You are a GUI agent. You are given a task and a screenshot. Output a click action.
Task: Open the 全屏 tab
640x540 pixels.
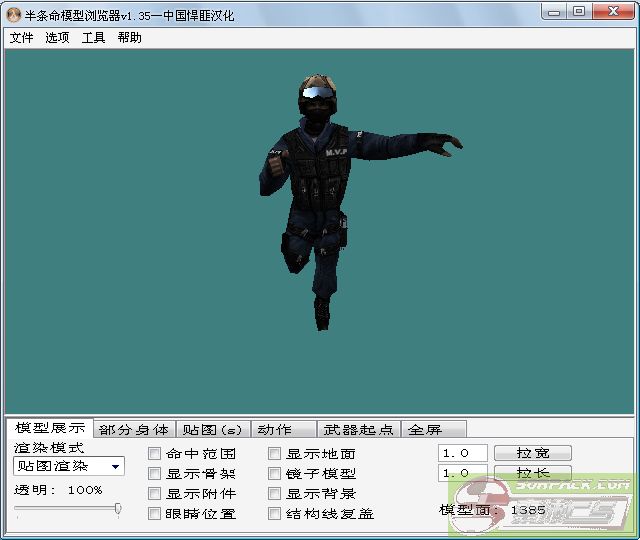click(x=424, y=430)
